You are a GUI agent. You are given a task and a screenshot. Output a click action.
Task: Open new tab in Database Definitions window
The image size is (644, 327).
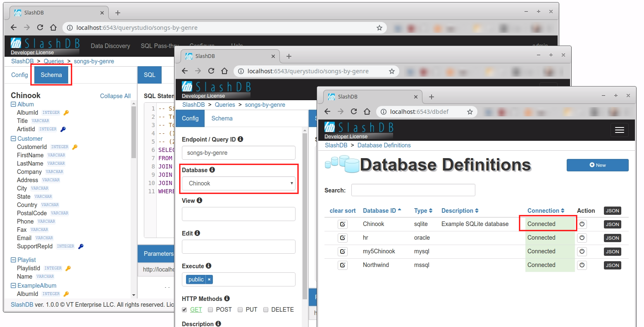[x=431, y=96]
